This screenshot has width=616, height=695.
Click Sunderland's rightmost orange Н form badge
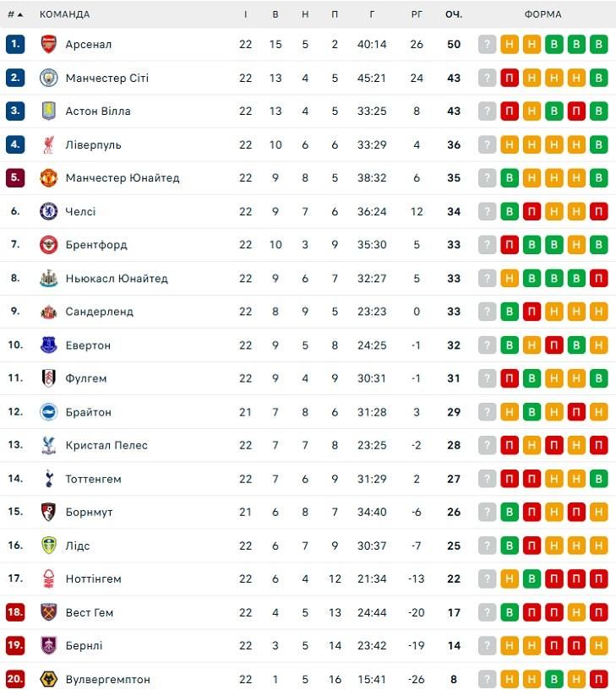pos(599,312)
